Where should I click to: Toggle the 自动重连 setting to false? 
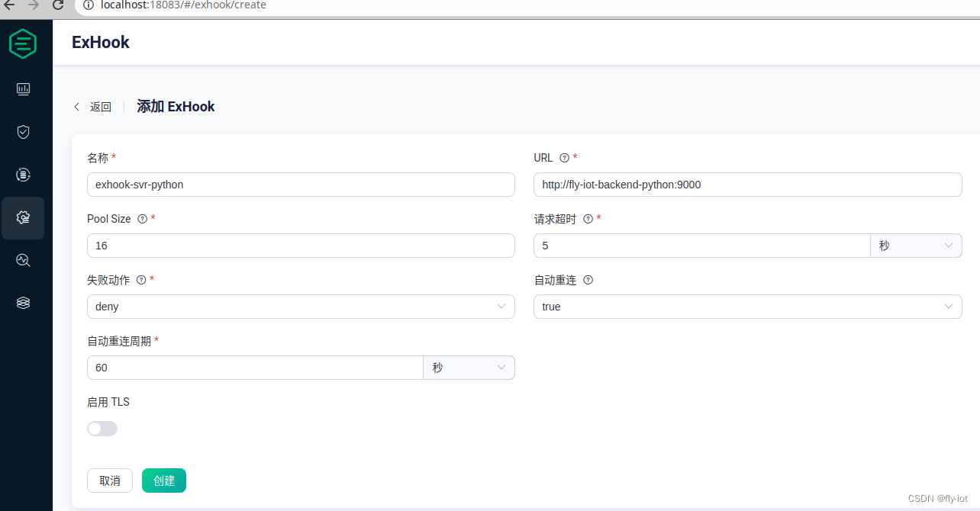(747, 307)
